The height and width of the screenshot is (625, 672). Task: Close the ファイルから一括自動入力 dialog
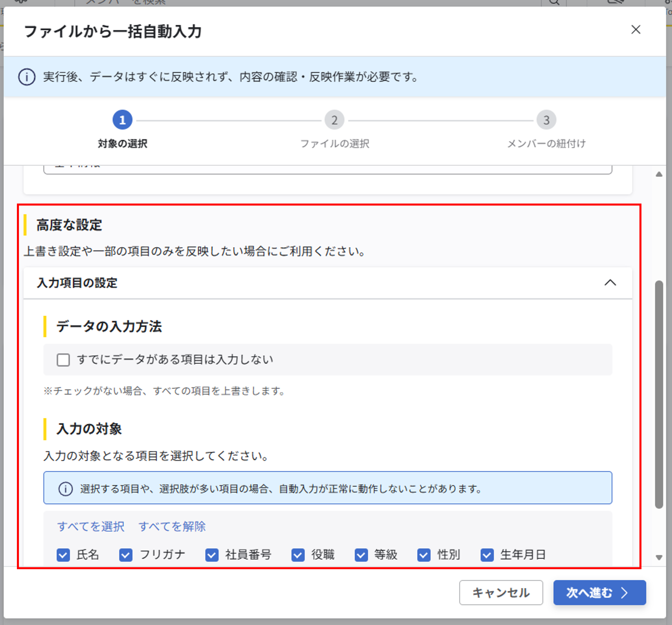[x=635, y=30]
